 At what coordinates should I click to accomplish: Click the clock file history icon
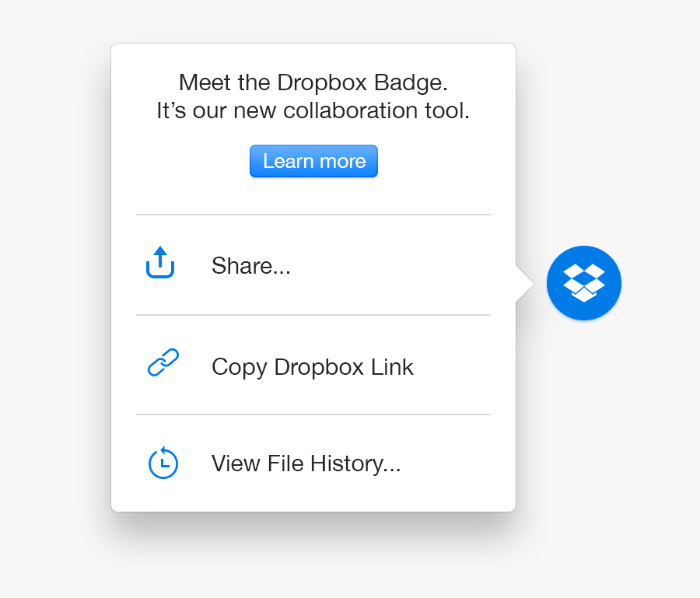pyautogui.click(x=163, y=463)
